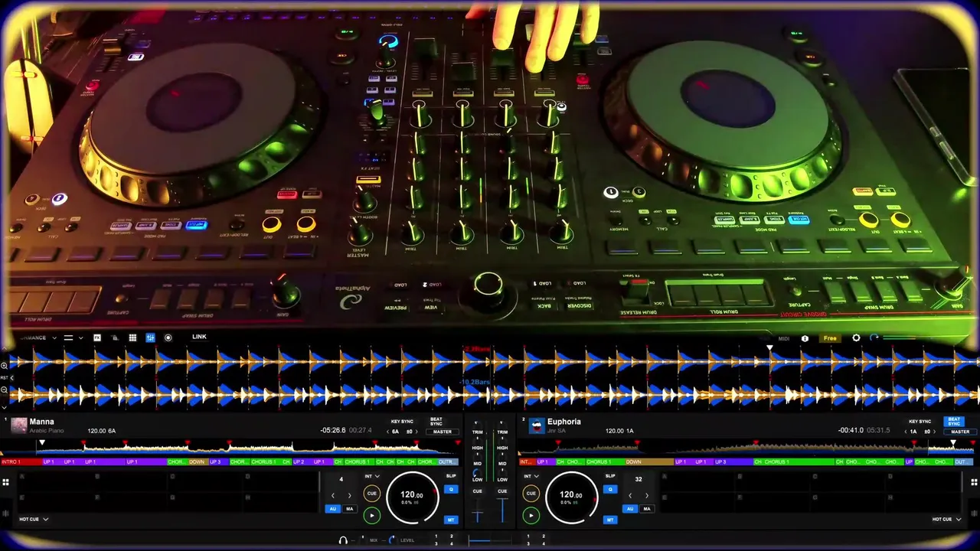Set deck 2 as MASTER
Viewport: 980px width, 551px height.
coord(959,432)
